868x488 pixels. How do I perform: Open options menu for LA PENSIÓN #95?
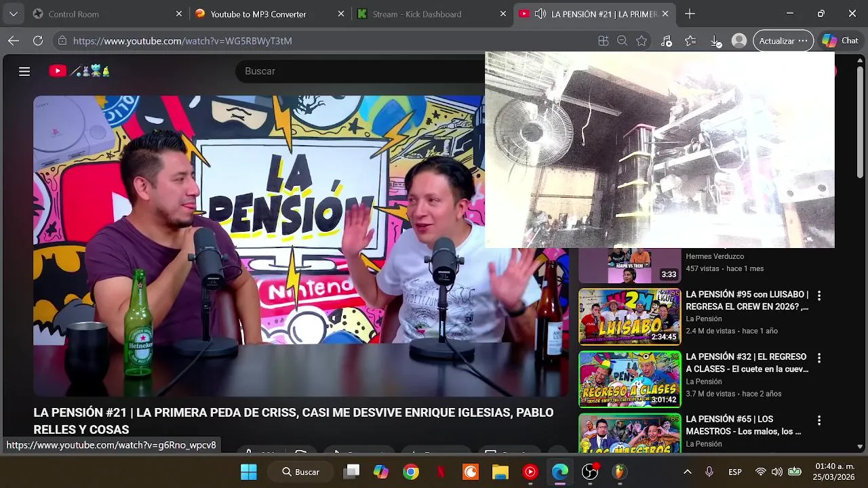[819, 296]
